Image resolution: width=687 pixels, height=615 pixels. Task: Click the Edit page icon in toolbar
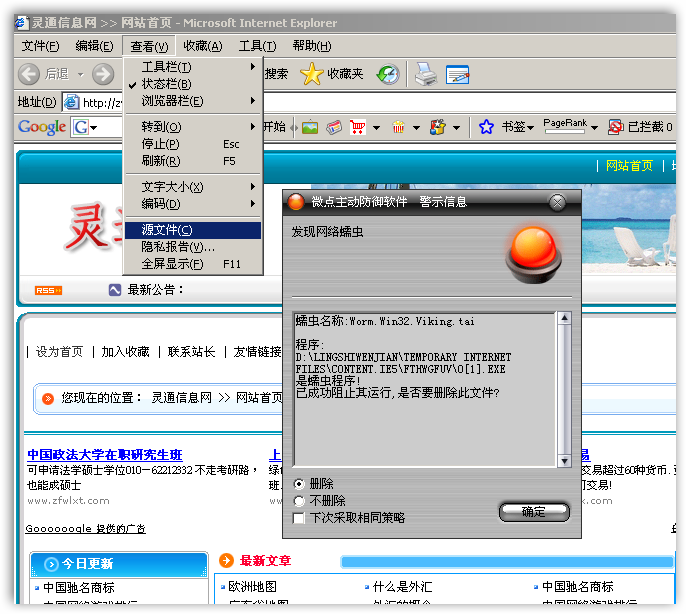457,74
